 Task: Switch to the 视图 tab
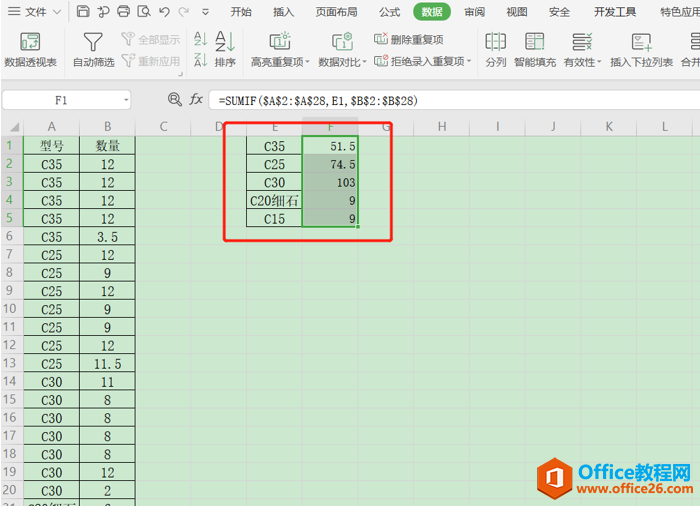pyautogui.click(x=517, y=12)
